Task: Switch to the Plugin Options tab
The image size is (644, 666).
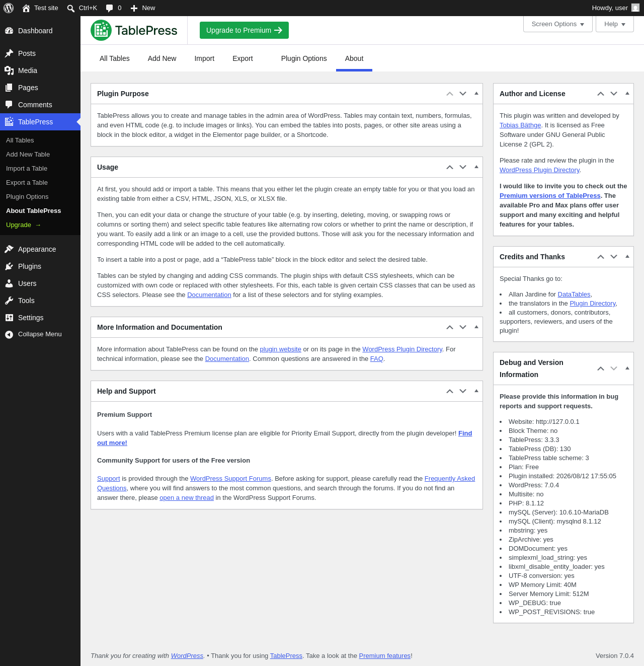Action: pyautogui.click(x=304, y=58)
